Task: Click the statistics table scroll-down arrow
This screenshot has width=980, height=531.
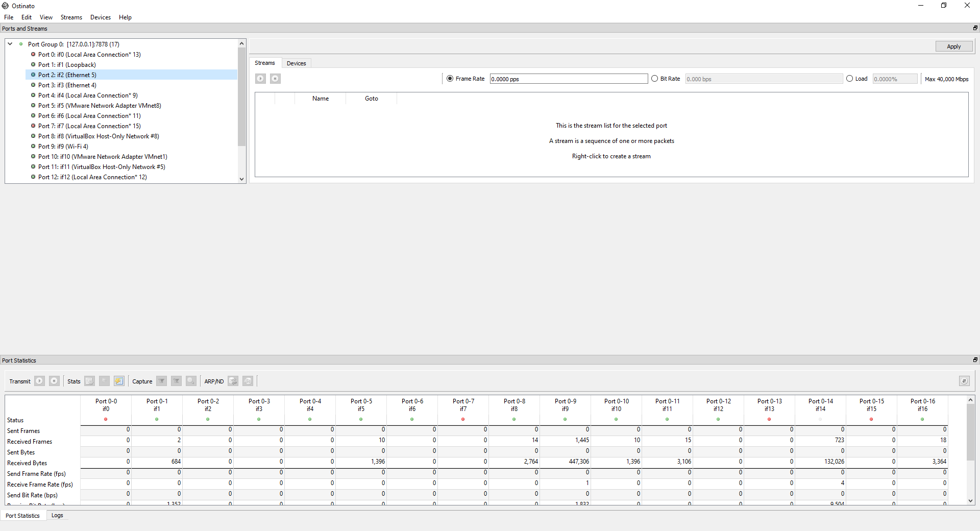Action: point(971,501)
